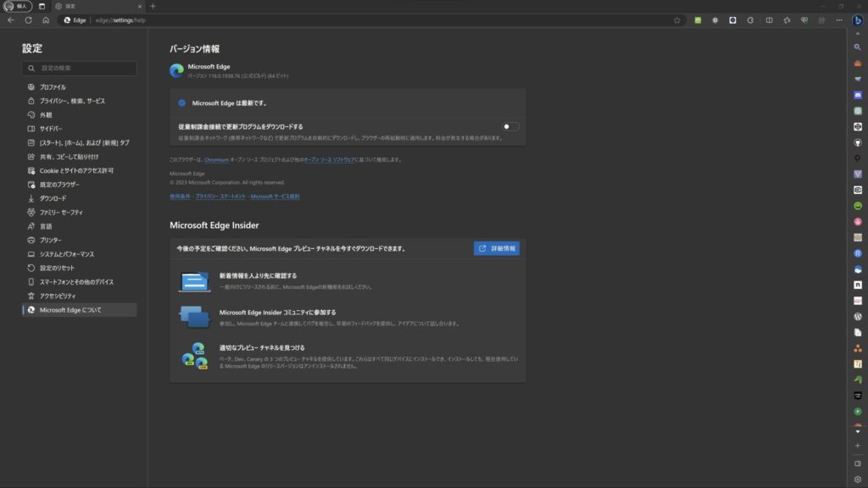
Task: Open the Microsoft サービス規約 link
Action: click(x=275, y=197)
